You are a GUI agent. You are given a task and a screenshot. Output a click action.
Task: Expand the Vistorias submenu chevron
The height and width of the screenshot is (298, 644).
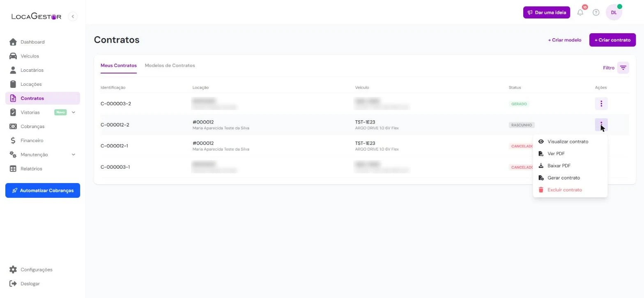(x=74, y=112)
